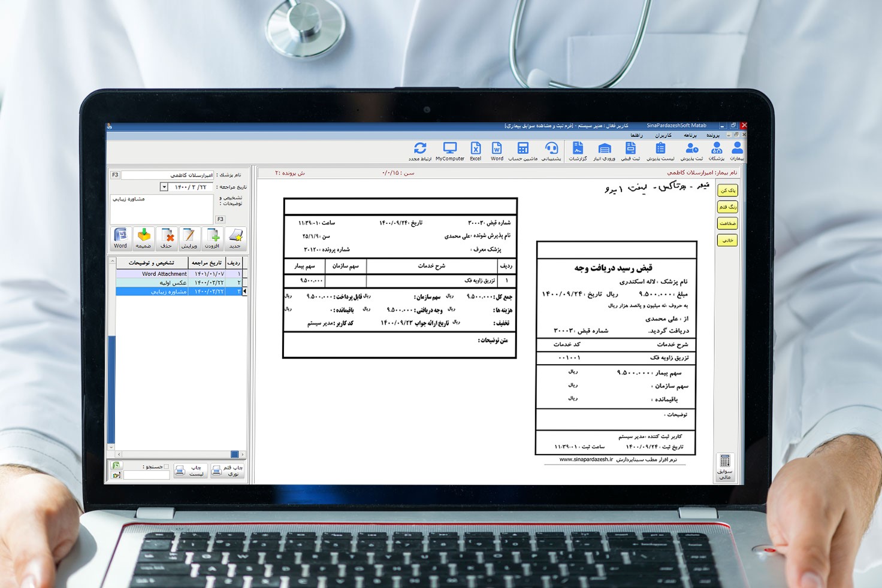Open the بیماران (Patients) toolbar icon
882x588 pixels.
coord(737,151)
